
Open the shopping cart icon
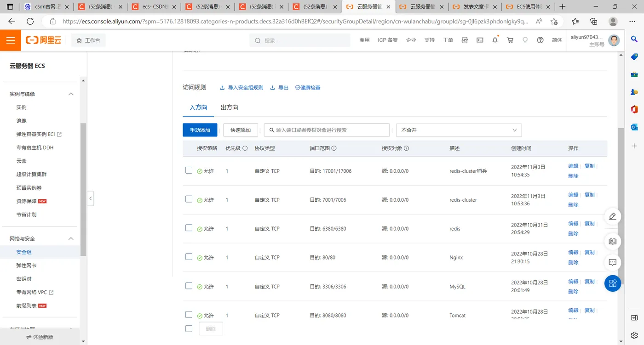510,40
